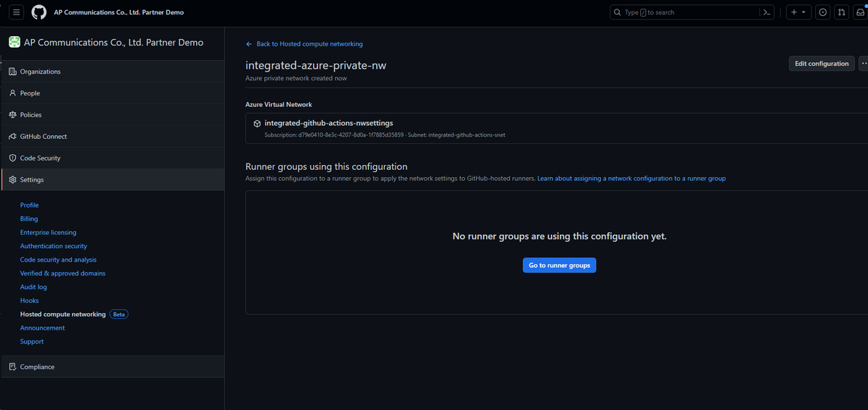Screen dimensions: 868x410
Task: Go back to Hosted compute networking
Action: coord(305,44)
